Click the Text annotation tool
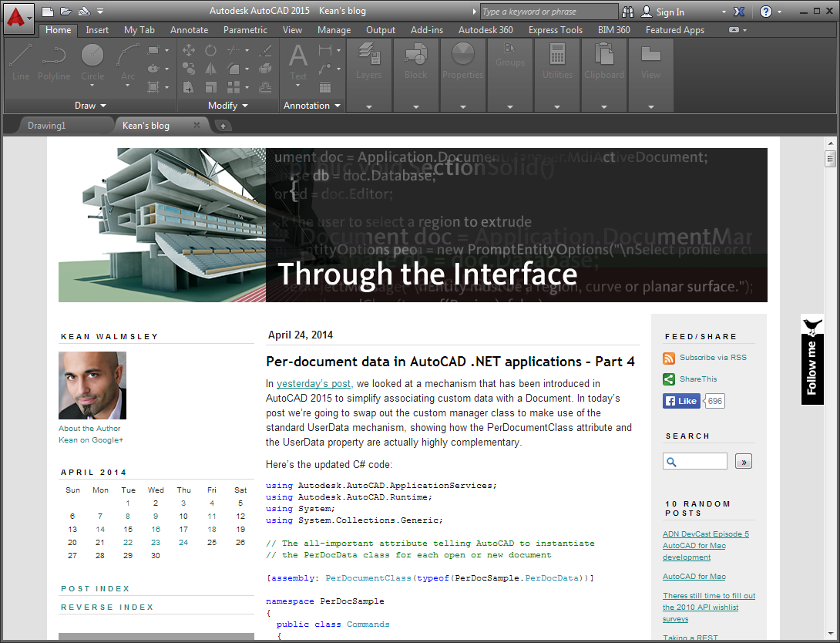Screen dimensions: 840x643 [x=298, y=62]
